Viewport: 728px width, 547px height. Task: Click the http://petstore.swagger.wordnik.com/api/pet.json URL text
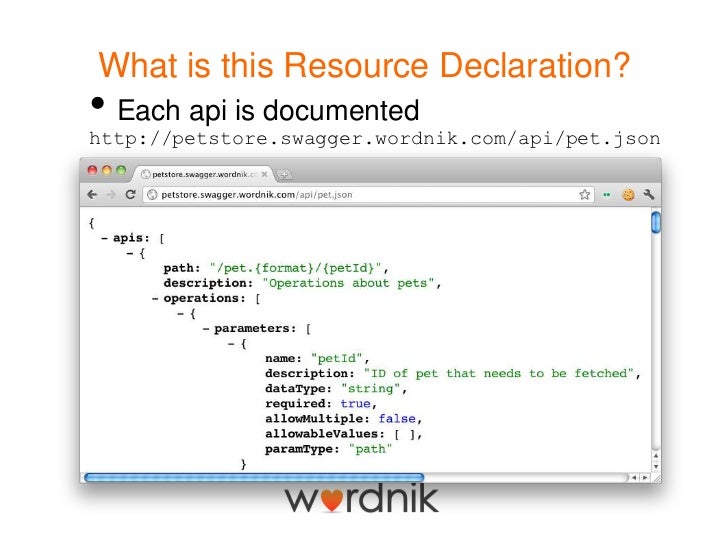click(x=375, y=139)
